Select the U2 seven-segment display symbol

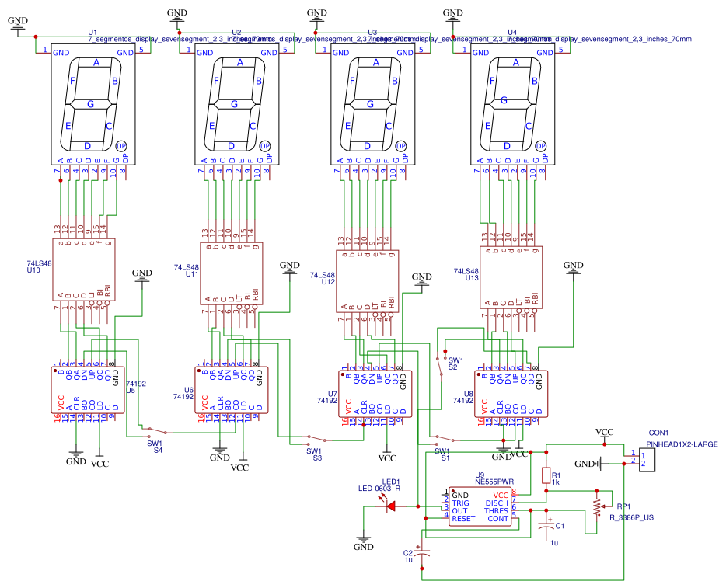click(x=236, y=105)
